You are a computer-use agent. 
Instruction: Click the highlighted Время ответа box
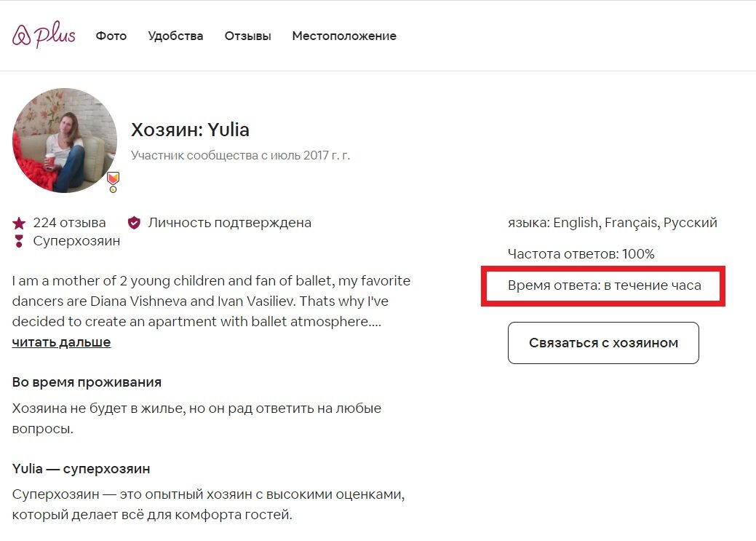602,285
